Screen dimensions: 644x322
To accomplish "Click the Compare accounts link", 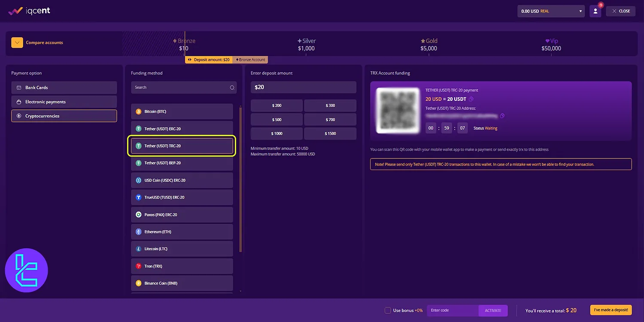I will click(x=44, y=43).
